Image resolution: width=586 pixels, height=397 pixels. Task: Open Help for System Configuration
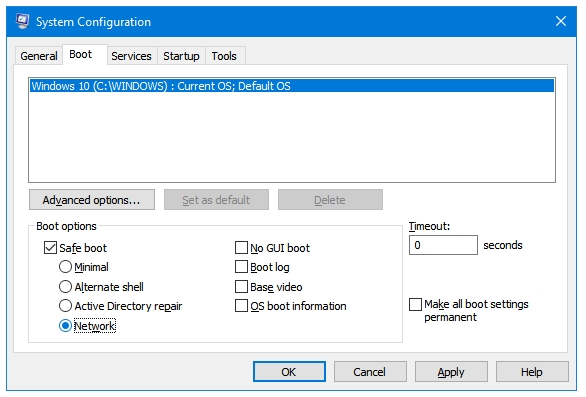click(x=532, y=372)
